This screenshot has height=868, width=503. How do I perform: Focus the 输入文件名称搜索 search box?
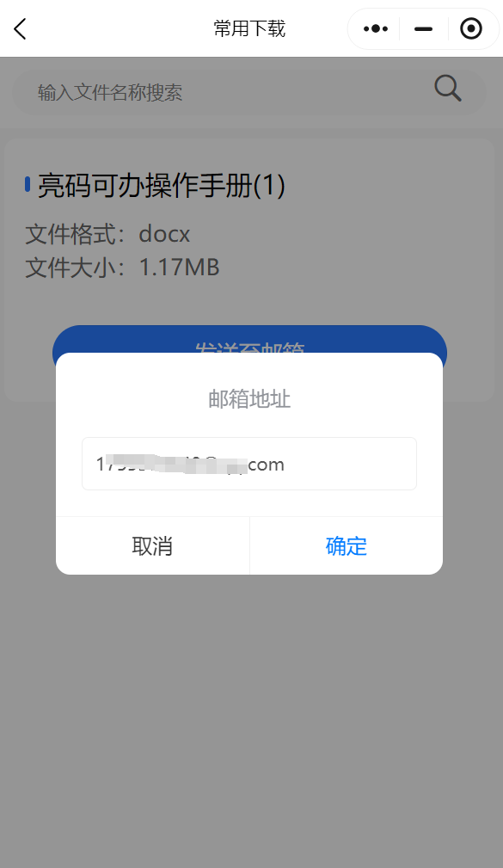tap(249, 92)
